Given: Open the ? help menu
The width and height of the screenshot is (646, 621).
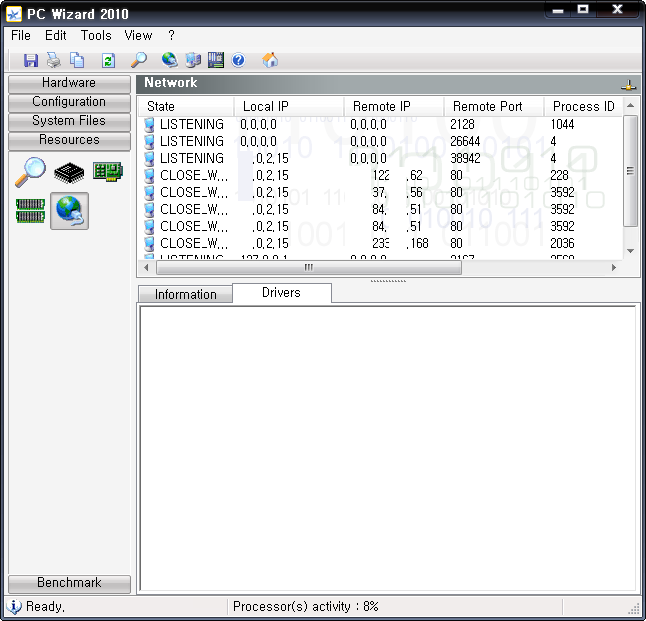Looking at the screenshot, I should pos(171,36).
